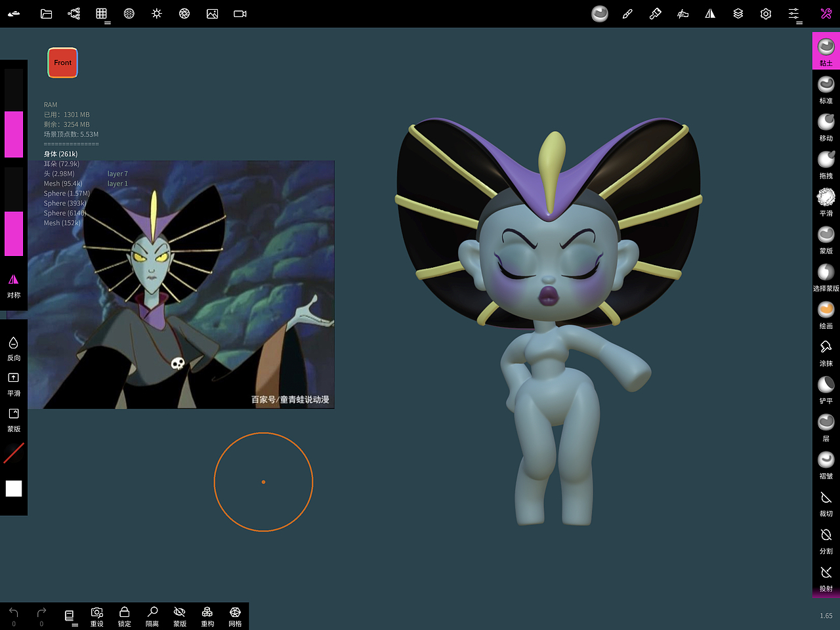The height and width of the screenshot is (630, 840).
Task: Click 重构 voxel remesh button
Action: pos(207,617)
